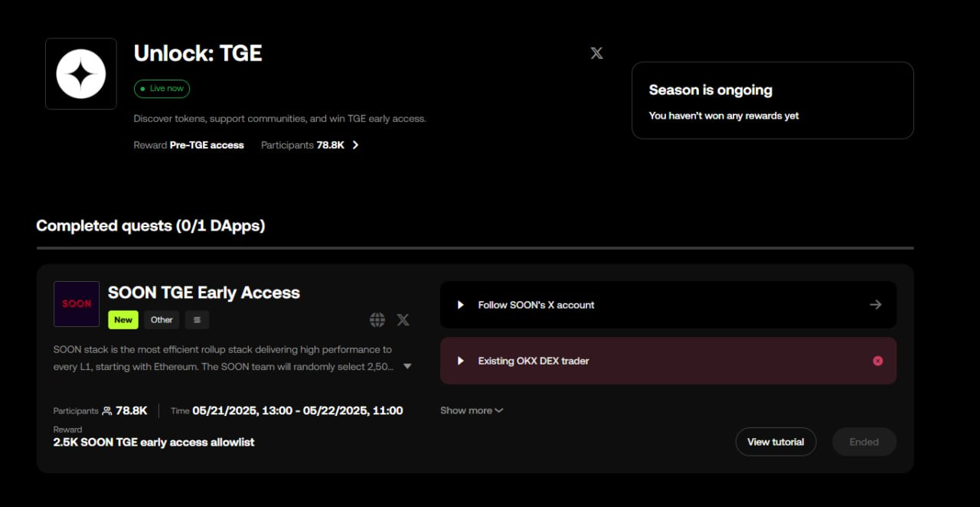Click the View tutorial button
The height and width of the screenshot is (507, 980).
pyautogui.click(x=776, y=442)
